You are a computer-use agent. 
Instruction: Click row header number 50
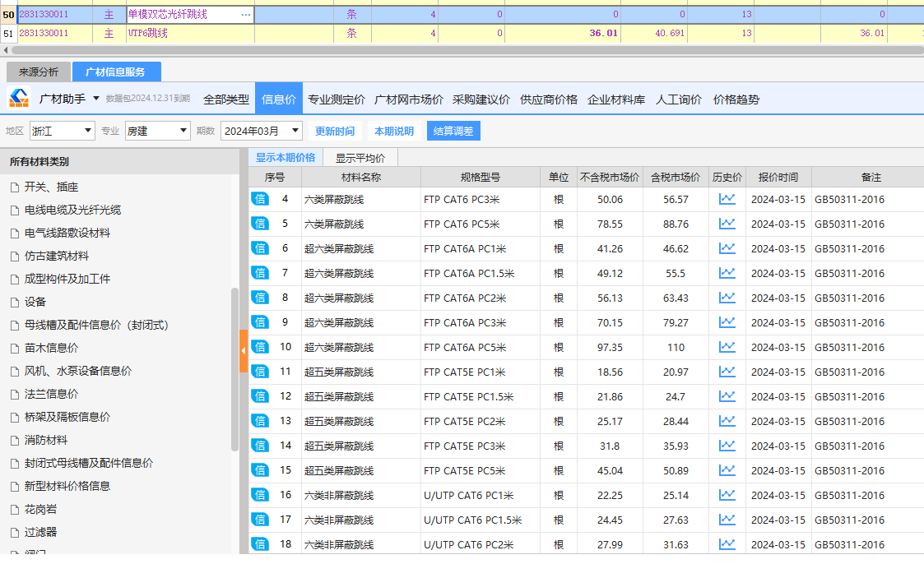(8, 15)
